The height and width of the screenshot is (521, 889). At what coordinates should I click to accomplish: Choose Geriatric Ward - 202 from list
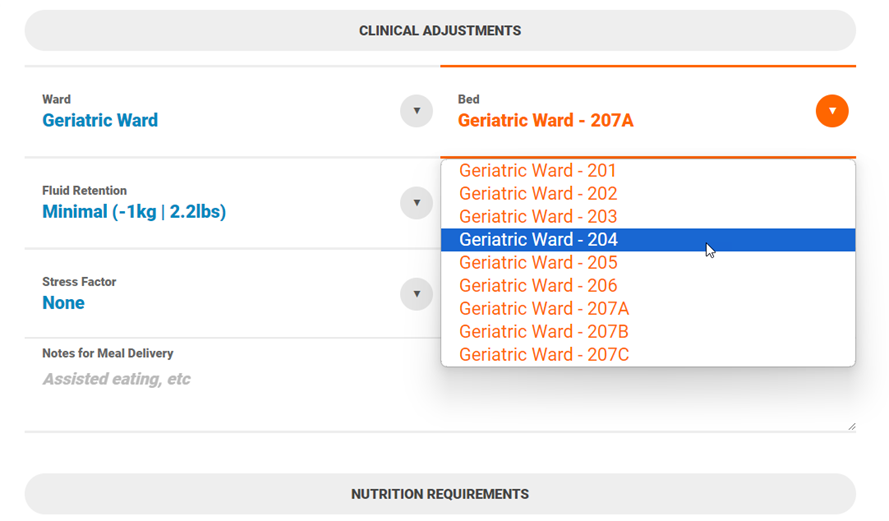pos(538,194)
